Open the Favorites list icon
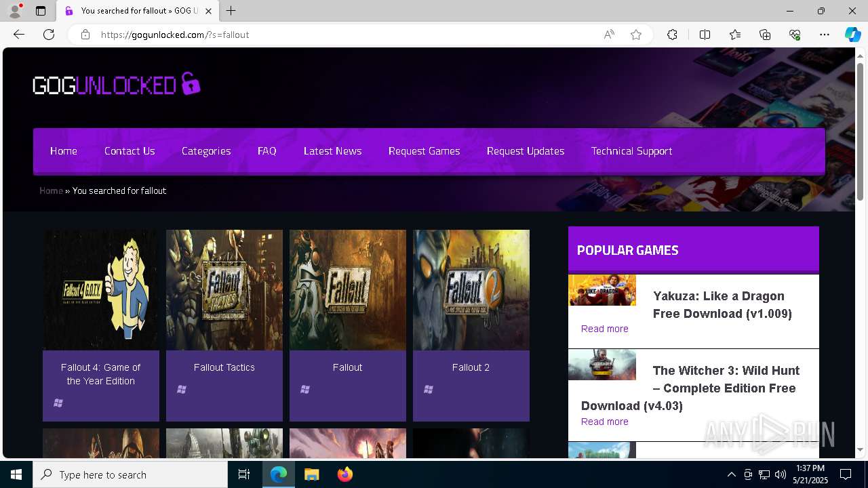 pyautogui.click(x=735, y=35)
